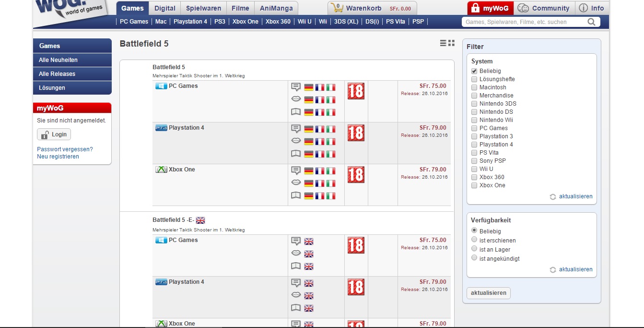The width and height of the screenshot is (644, 328).
Task: Open Alle Releases in sidebar
Action: pos(72,74)
